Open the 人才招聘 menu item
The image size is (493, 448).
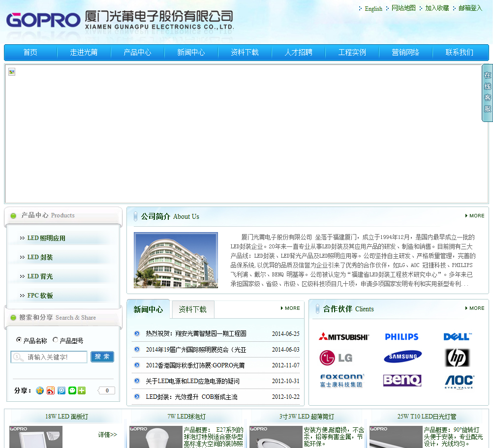click(298, 53)
